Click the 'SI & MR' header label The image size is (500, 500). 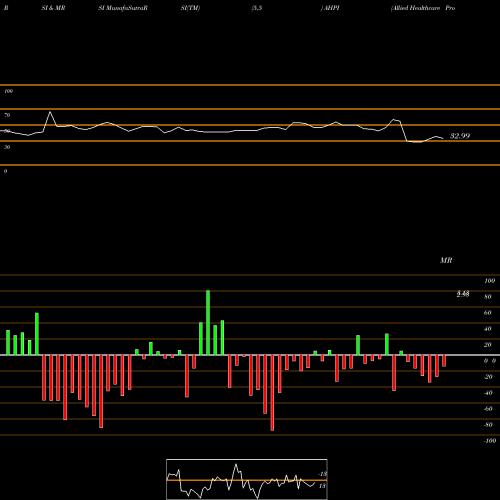[53, 8]
